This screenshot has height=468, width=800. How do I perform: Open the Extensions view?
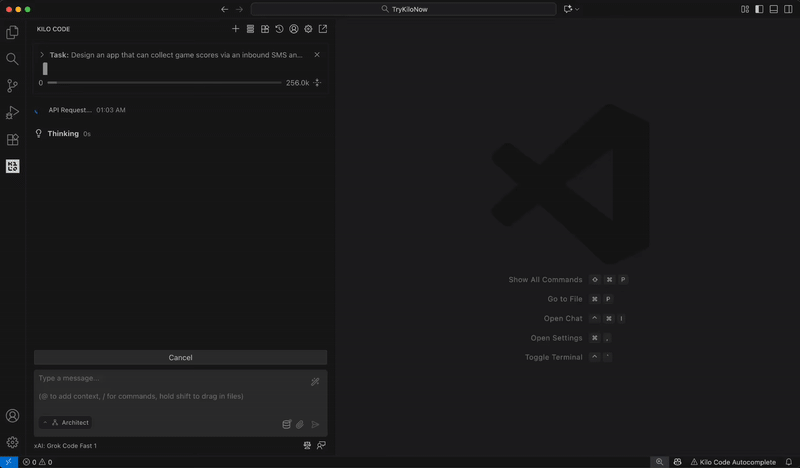(x=12, y=139)
